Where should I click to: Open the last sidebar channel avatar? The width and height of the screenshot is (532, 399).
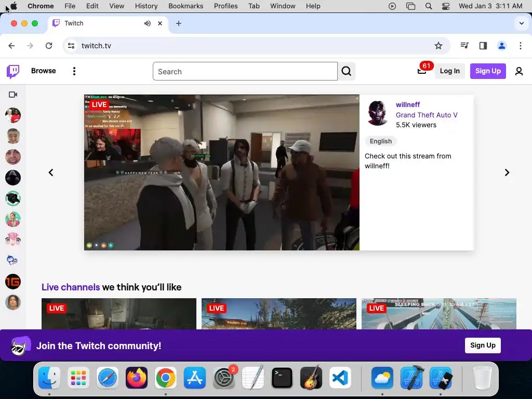13,302
